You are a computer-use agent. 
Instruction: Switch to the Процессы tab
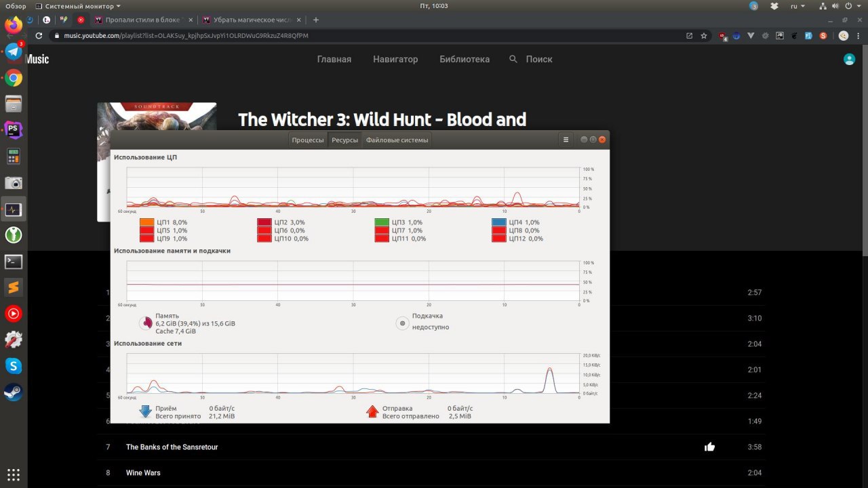(x=308, y=140)
